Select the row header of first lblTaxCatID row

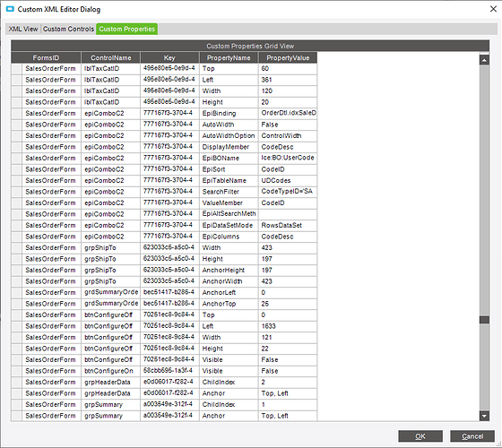pyautogui.click(x=16, y=68)
